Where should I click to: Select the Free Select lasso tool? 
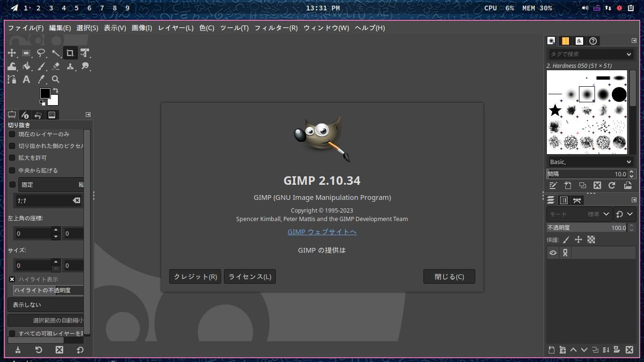tap(41, 53)
